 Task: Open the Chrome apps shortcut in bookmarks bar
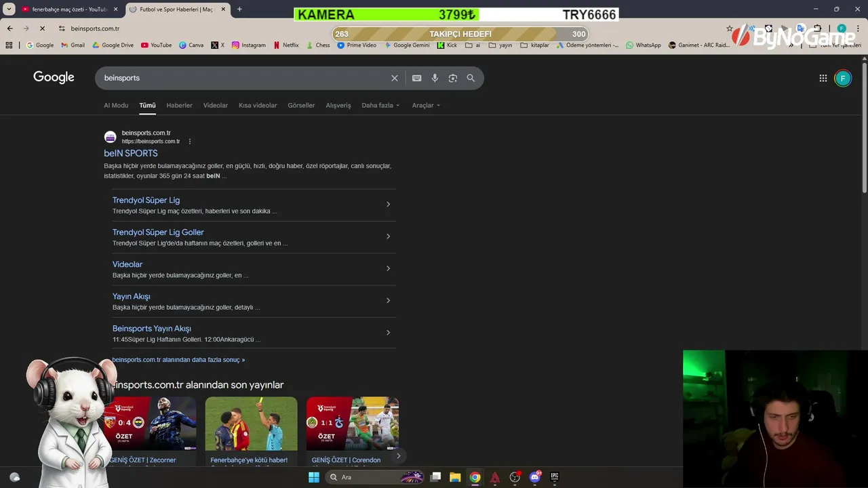coord(9,45)
